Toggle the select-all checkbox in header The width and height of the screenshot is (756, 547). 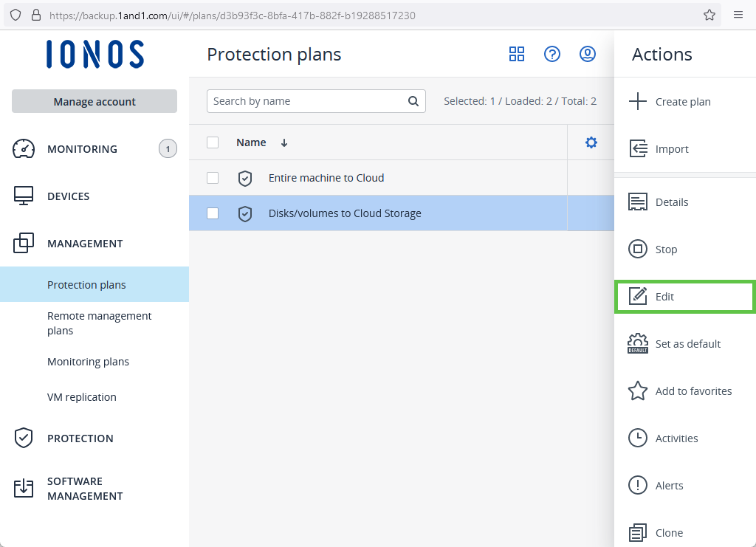tap(213, 142)
